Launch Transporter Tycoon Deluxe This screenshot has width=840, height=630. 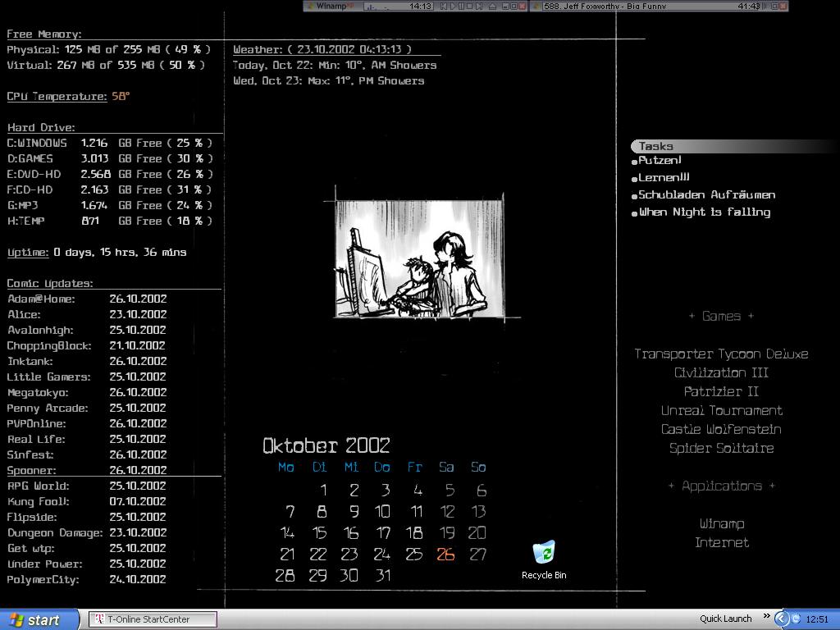point(721,354)
